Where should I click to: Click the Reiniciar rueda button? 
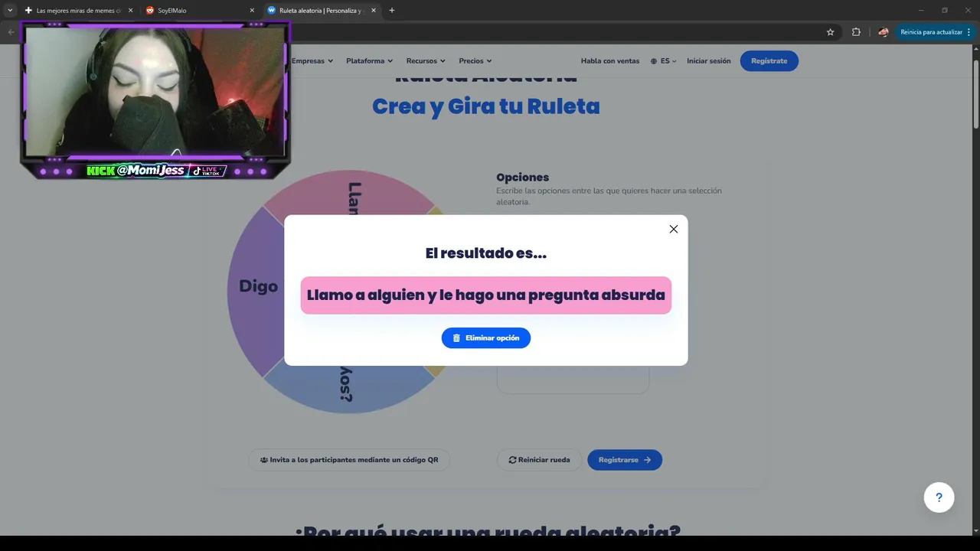click(x=540, y=460)
